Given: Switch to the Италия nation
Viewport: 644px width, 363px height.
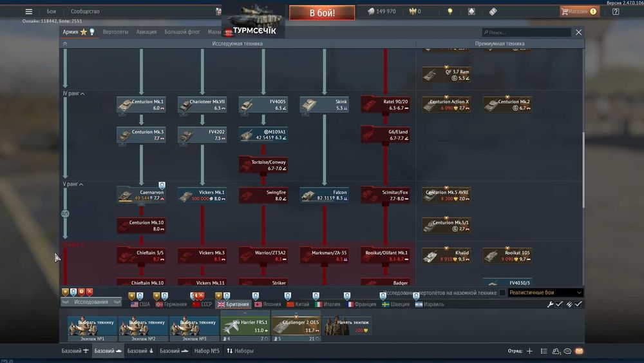Looking at the screenshot, I should click(x=327, y=304).
